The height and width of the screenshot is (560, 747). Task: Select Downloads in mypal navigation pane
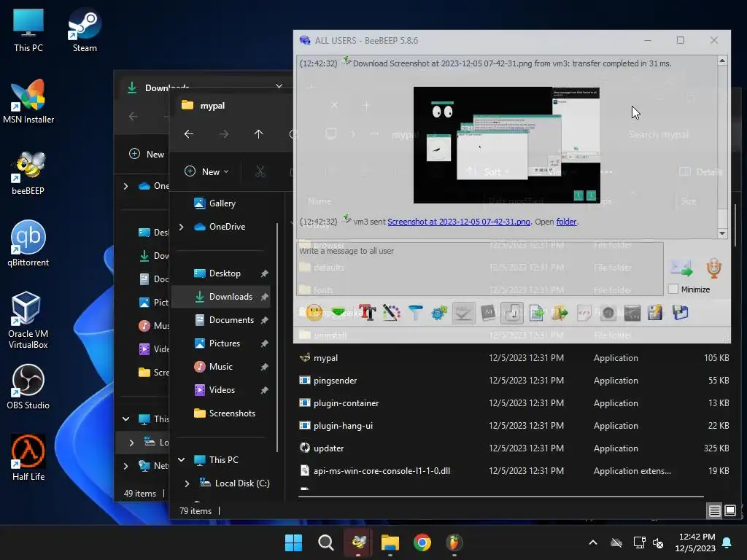click(221, 297)
